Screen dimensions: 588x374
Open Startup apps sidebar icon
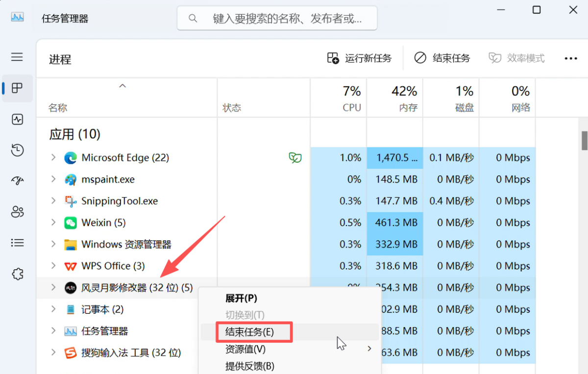pos(17,181)
